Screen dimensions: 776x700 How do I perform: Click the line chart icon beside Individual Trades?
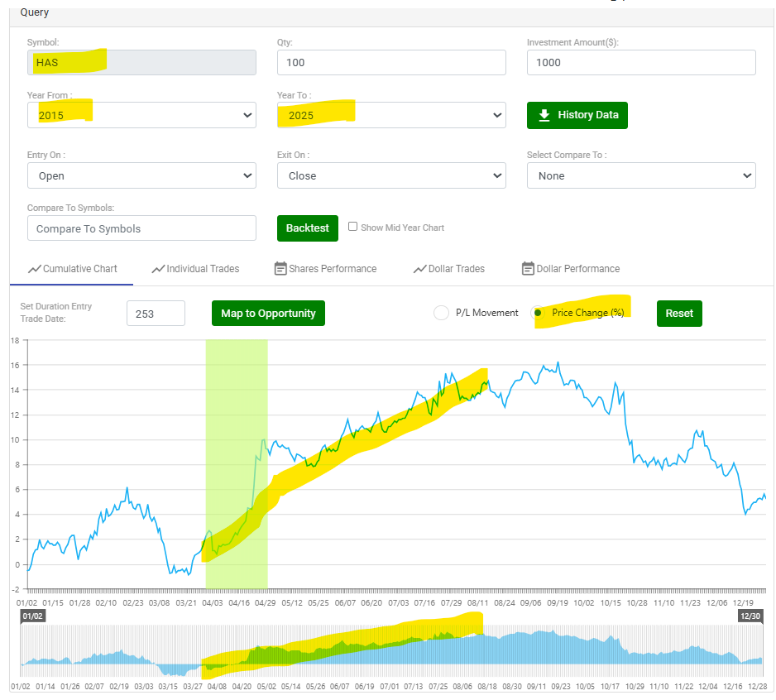click(158, 269)
